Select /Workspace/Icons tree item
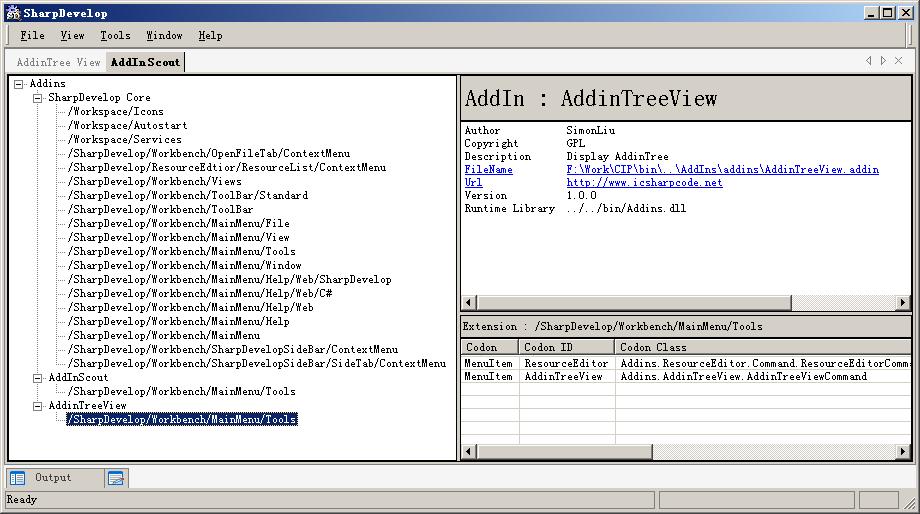The image size is (920, 514). tap(116, 111)
